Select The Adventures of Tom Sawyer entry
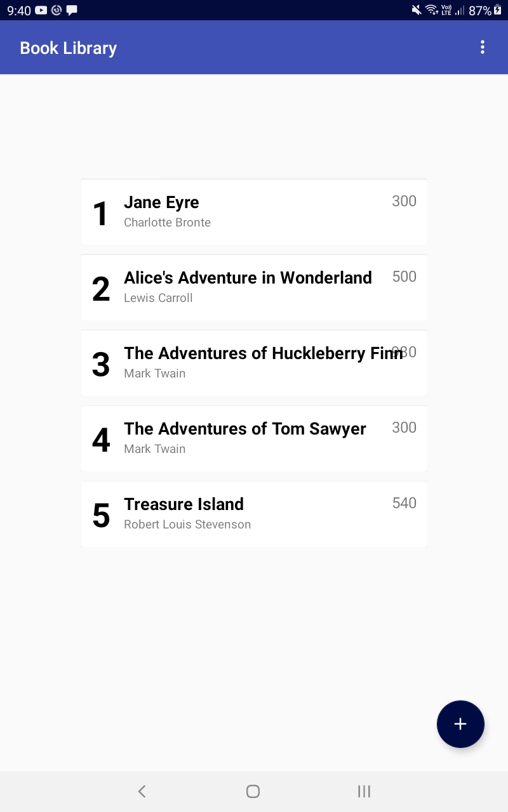Screen dimensions: 508x812 pos(254,438)
